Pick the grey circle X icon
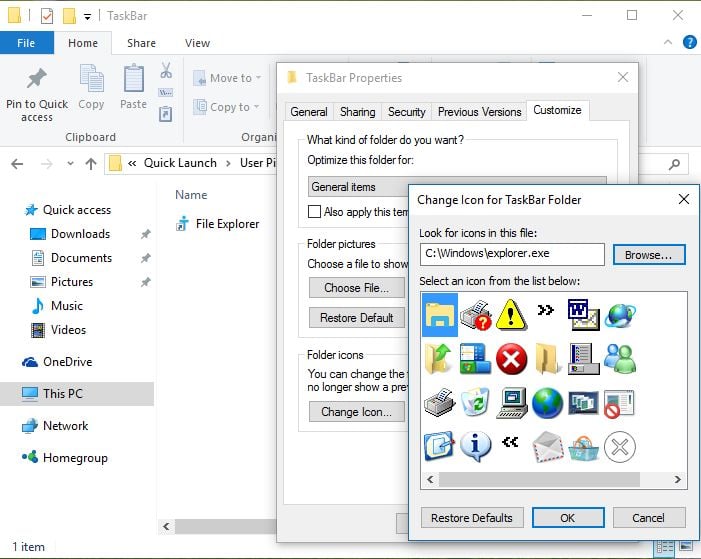 coord(620,446)
